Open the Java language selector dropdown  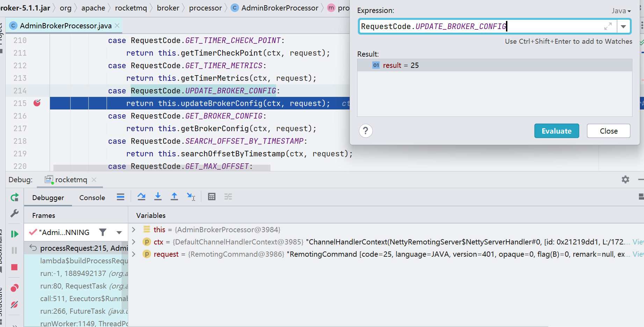click(x=622, y=10)
